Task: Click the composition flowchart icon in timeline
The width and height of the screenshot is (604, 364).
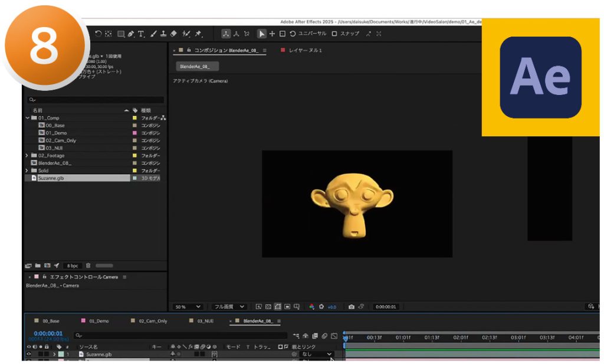Action: [296, 336]
